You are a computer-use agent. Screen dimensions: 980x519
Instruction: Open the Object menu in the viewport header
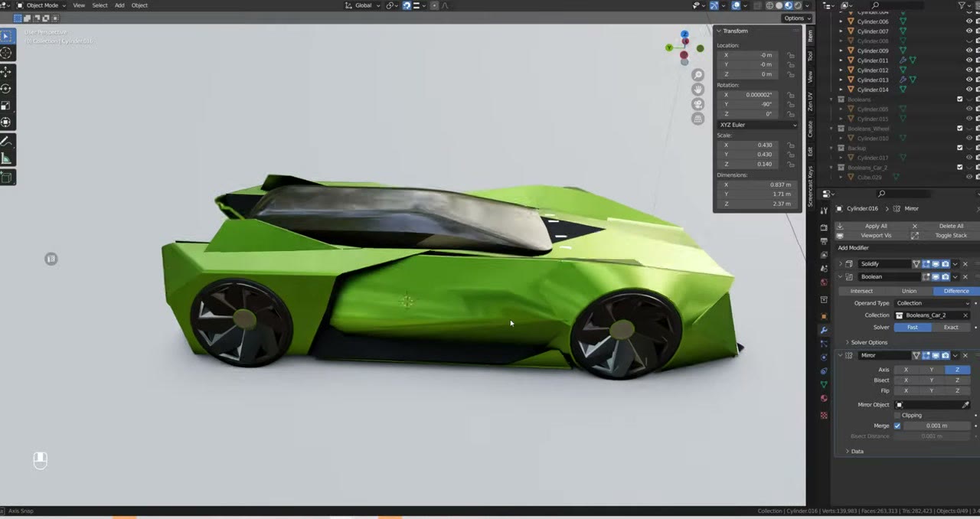pos(139,5)
